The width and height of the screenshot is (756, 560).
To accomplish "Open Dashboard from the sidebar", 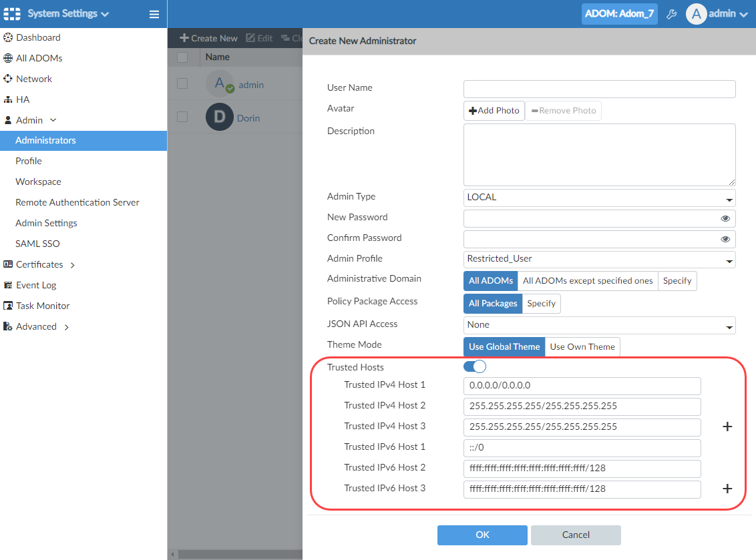I will coord(38,37).
